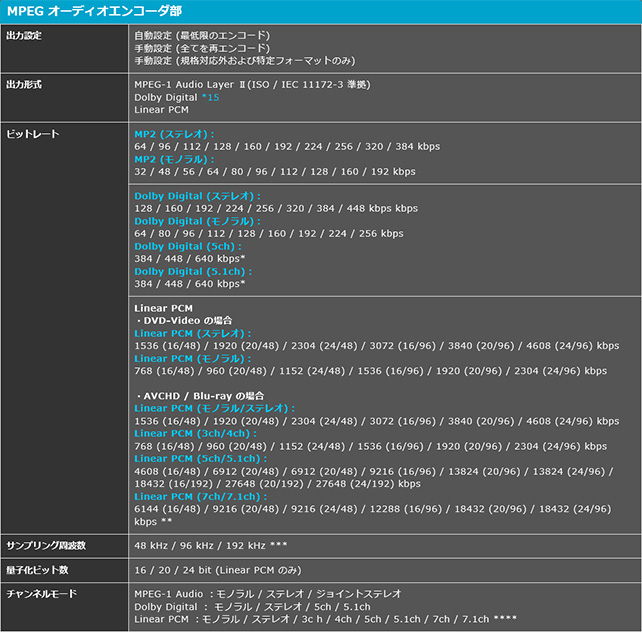642x632 pixels.
Task: Select the 出力設定 row header
Action: click(24, 35)
